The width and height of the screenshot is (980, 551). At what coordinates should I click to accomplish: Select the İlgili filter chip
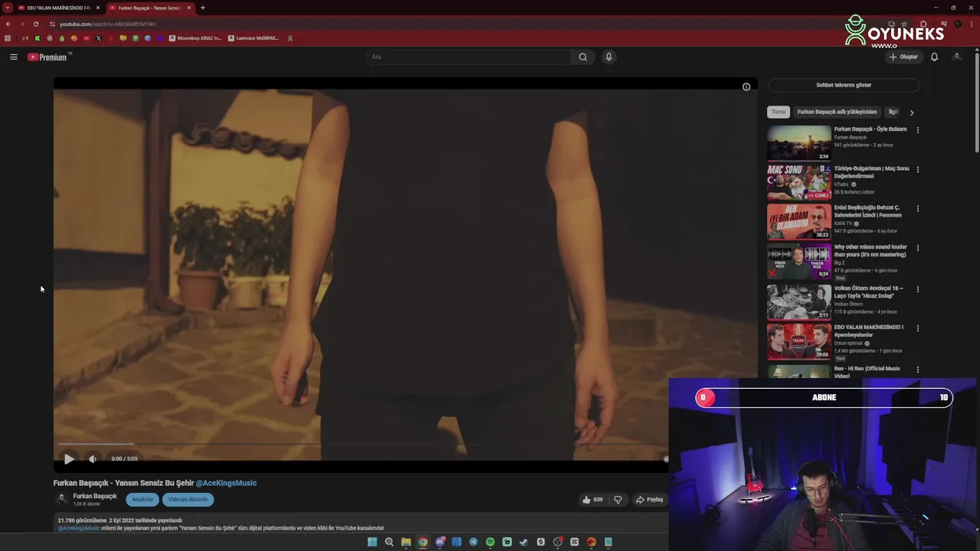pos(893,112)
